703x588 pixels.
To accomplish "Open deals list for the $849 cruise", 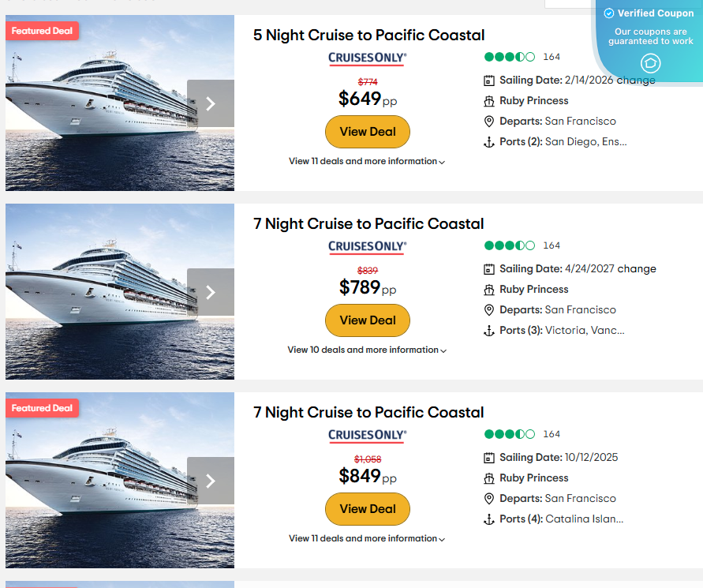I will (367, 538).
